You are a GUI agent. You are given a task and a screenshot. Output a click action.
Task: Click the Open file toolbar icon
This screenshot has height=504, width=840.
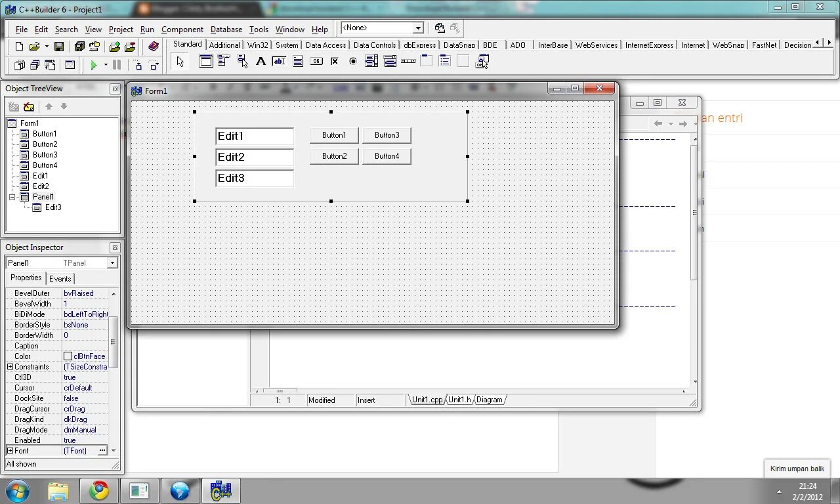point(34,47)
